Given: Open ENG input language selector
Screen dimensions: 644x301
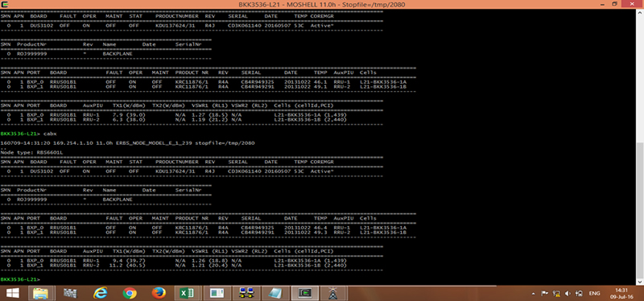Looking at the screenshot, I should 594,294.
